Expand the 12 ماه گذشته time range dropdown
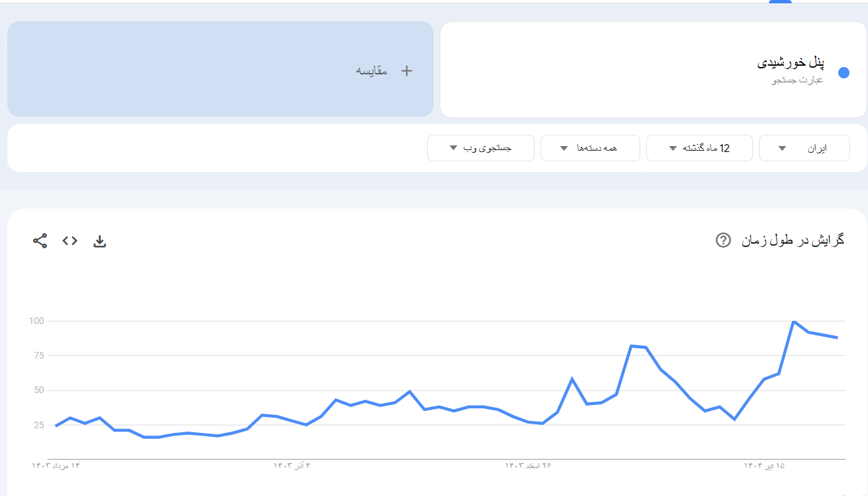Viewport: 868px width, 496px height. pyautogui.click(x=699, y=148)
